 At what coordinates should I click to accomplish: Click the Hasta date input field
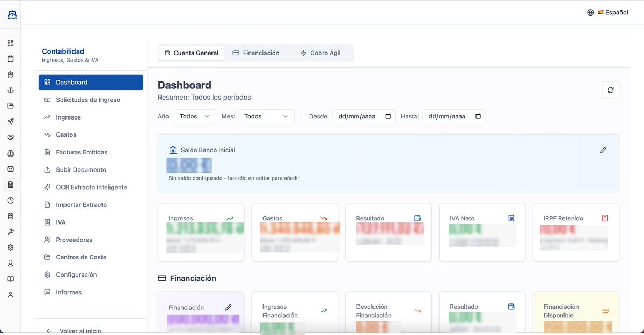454,116
